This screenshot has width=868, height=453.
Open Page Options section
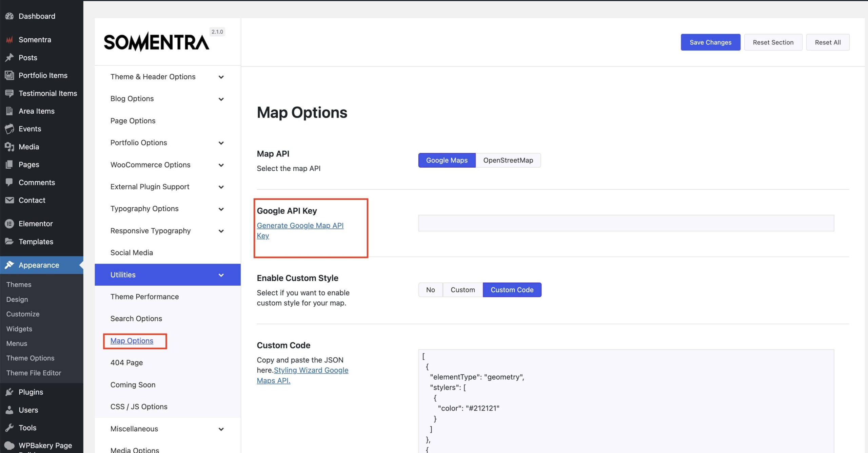[x=133, y=120]
